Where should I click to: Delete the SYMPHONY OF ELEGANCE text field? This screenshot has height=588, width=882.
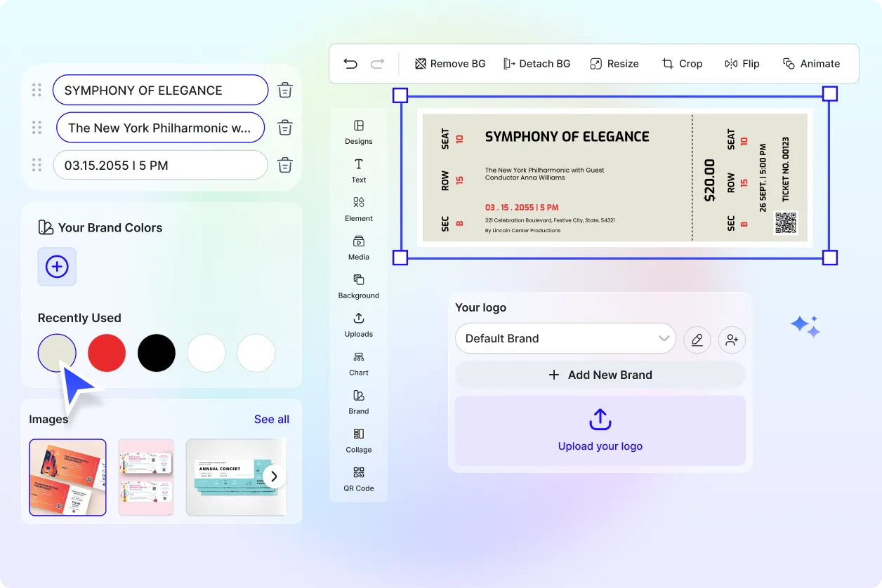coord(284,90)
